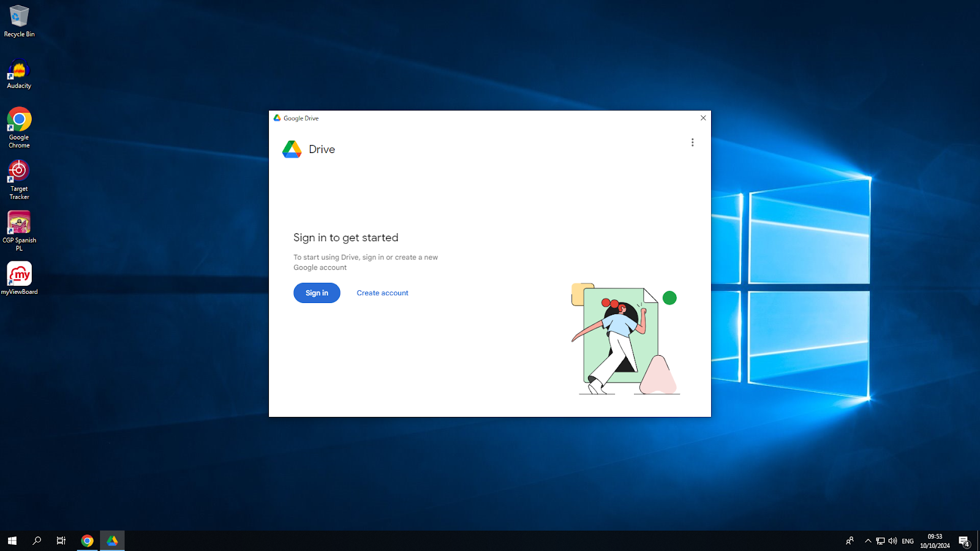Click the Drive illustration image
980x551 pixels.
pos(625,339)
